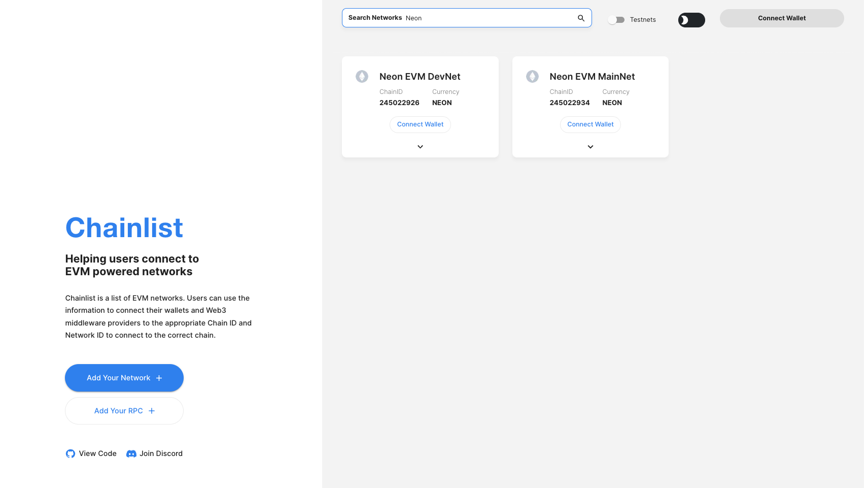The width and height of the screenshot is (868, 488).
Task: Click the Add Your Network button
Action: pos(124,378)
